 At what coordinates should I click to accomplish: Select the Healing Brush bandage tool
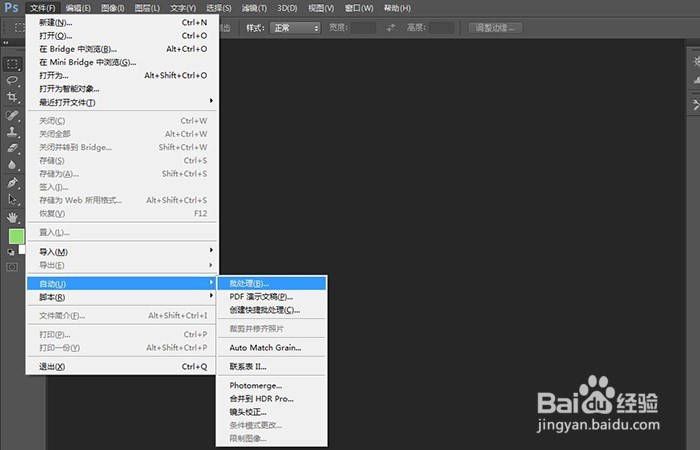point(12,116)
